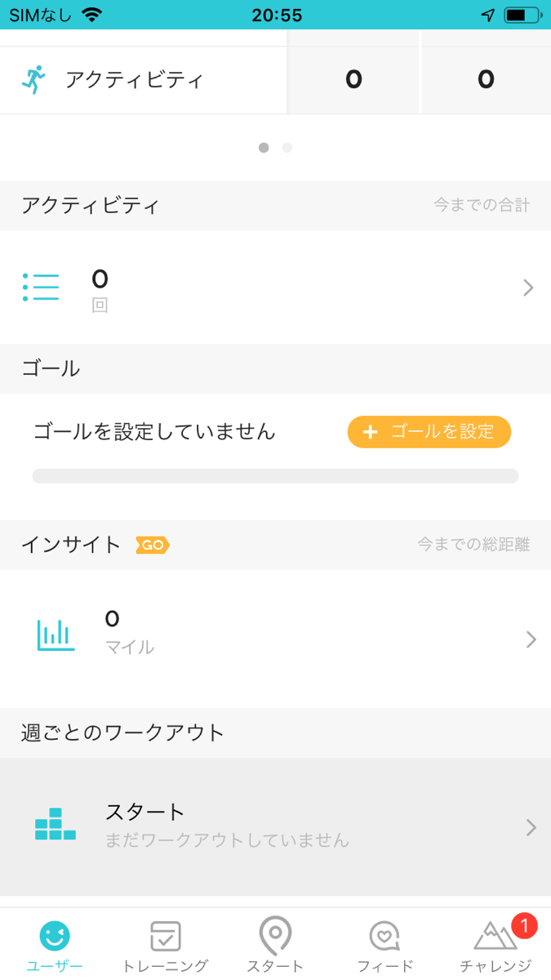Tap the チャレンジ mountain icon with badge
The image size is (551, 980).
[x=495, y=937]
